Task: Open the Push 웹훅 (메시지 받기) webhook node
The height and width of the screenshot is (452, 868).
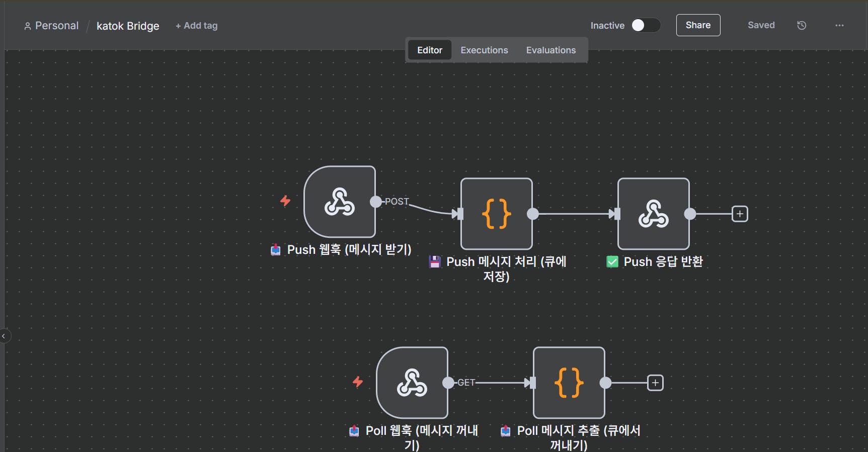Action: [340, 202]
